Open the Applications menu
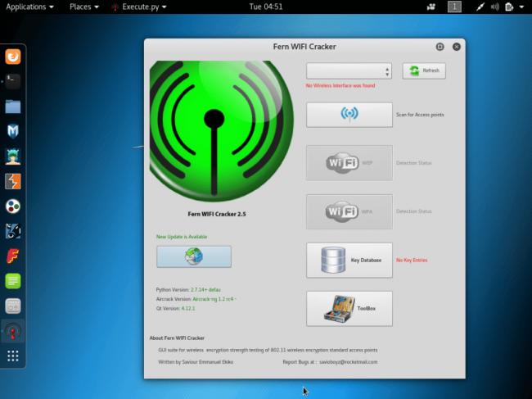532x399 pixels. coord(29,7)
